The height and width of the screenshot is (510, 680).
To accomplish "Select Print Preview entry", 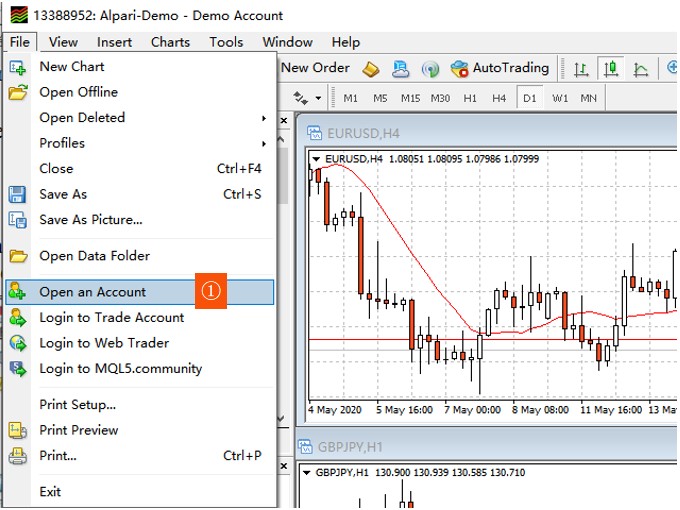I will coord(140,430).
